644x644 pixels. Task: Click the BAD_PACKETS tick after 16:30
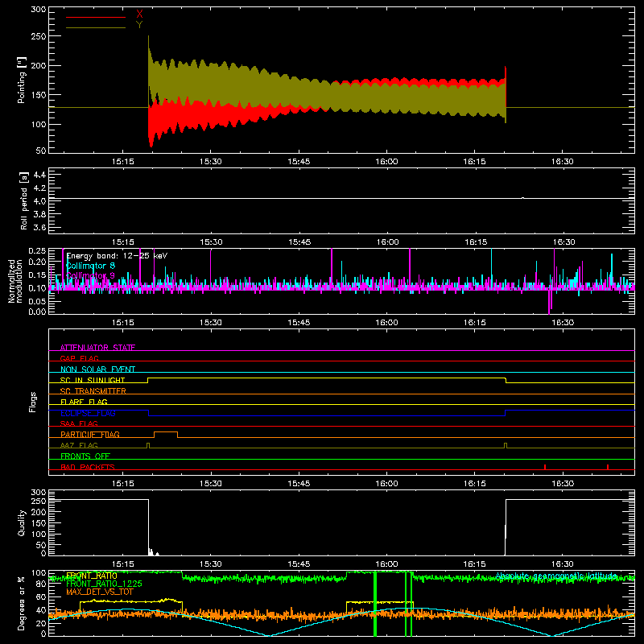[608, 467]
